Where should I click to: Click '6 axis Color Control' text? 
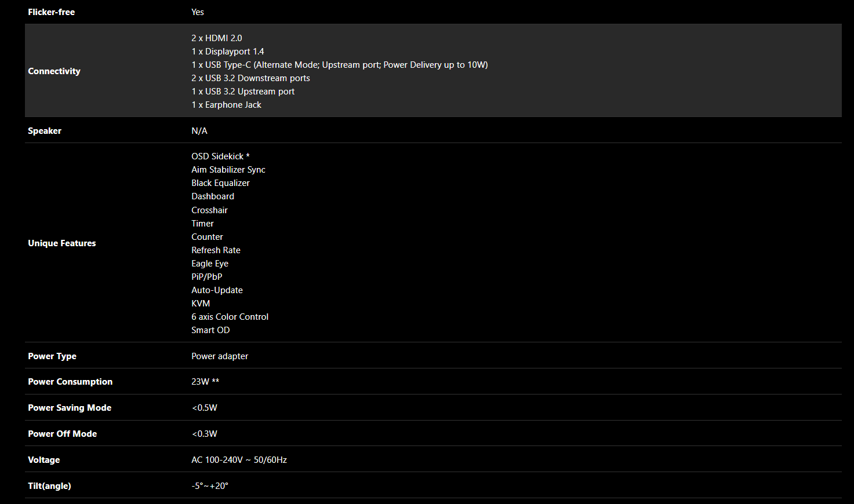(x=230, y=317)
